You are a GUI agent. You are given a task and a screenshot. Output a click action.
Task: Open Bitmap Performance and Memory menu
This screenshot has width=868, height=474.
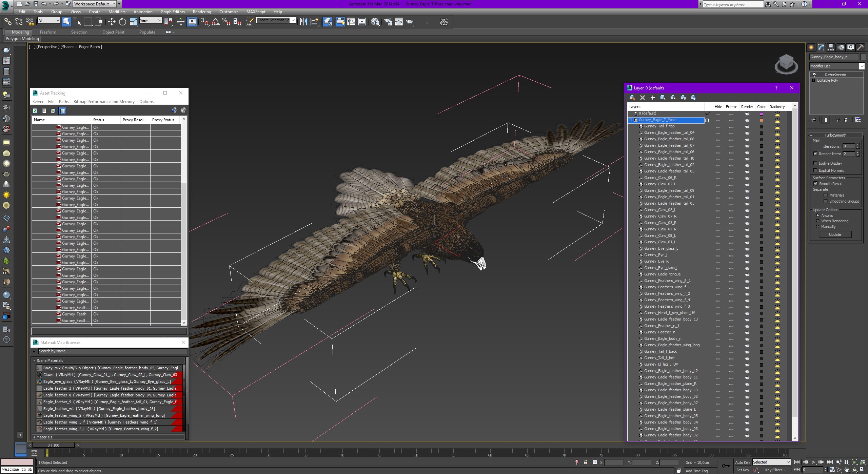(104, 102)
